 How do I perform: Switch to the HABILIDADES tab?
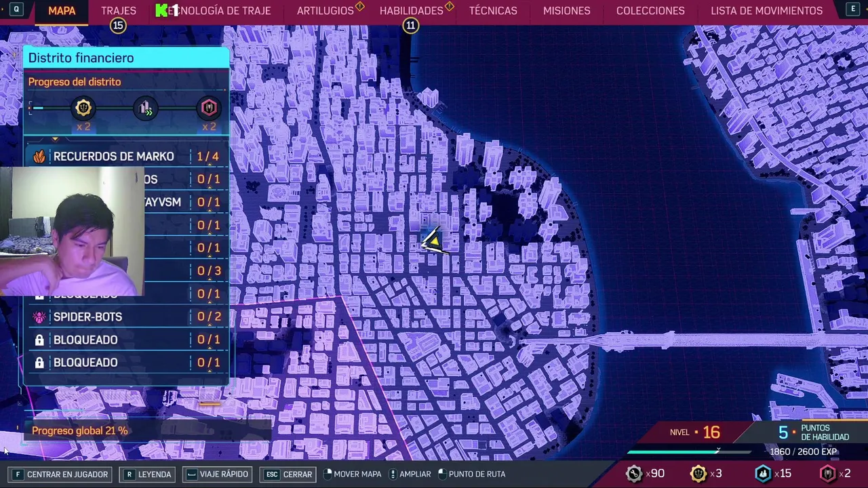pyautogui.click(x=411, y=11)
